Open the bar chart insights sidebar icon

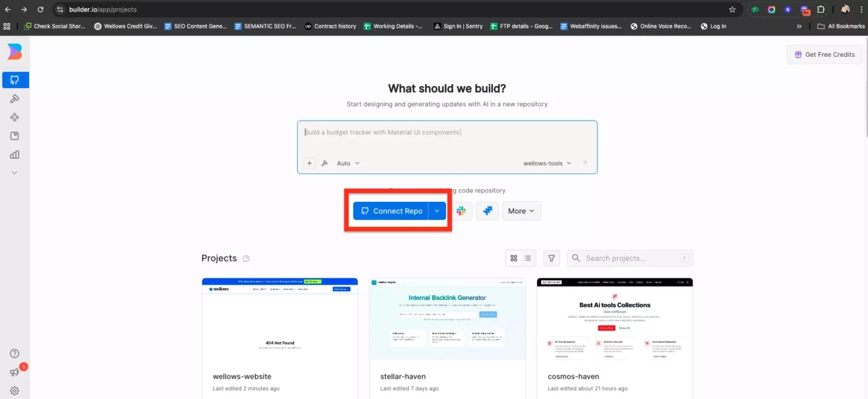14,154
